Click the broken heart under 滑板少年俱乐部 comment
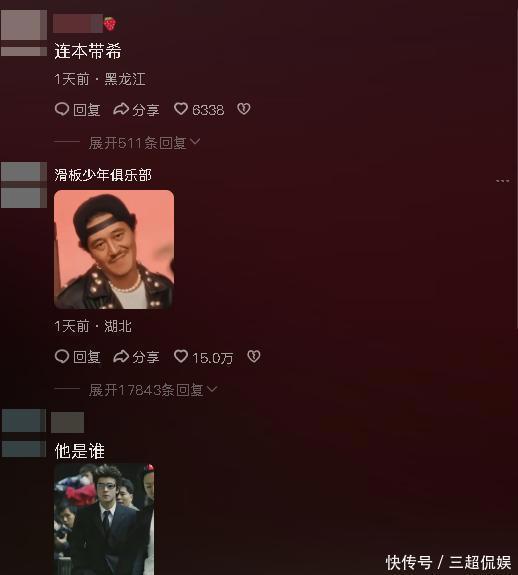This screenshot has height=575, width=518. (x=254, y=356)
